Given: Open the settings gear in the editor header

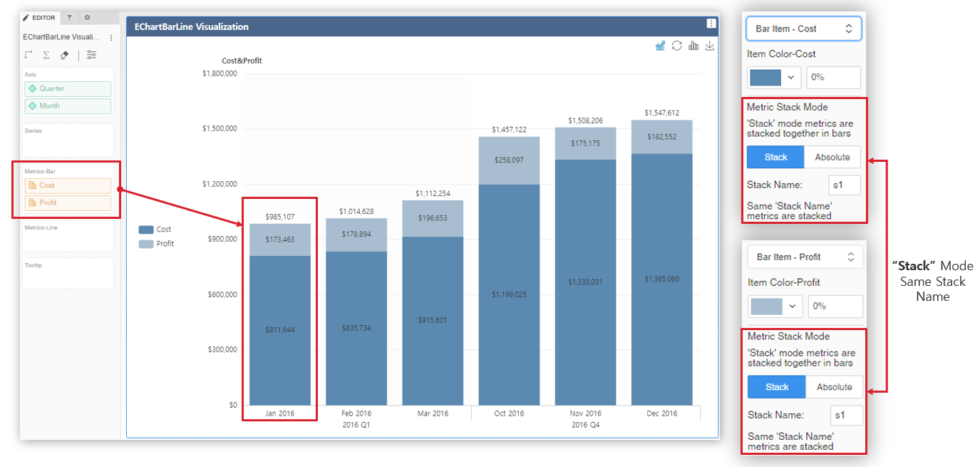Looking at the screenshot, I should pyautogui.click(x=87, y=17).
